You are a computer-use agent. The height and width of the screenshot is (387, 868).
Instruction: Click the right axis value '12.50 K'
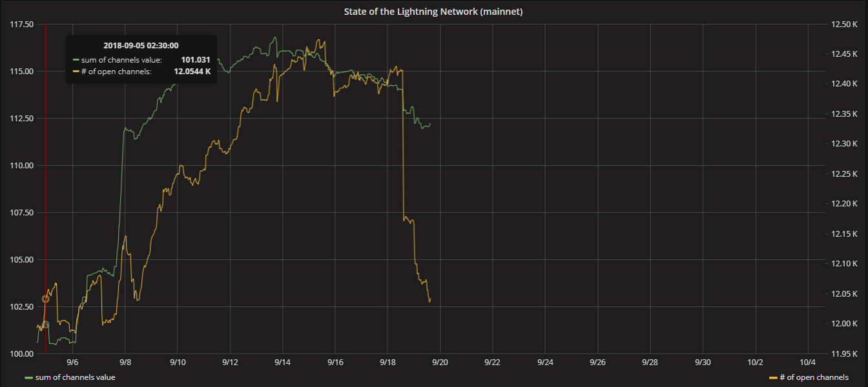point(844,24)
